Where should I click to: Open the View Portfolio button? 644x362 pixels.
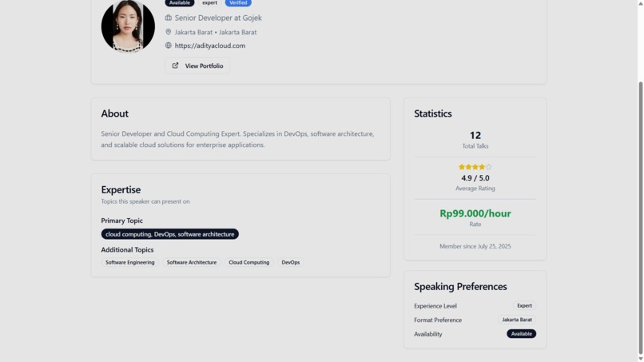[197, 66]
